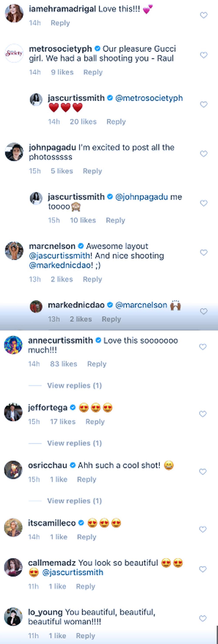Like markednicdao's reply to marcnelson
218x644 pixels.
tap(204, 311)
